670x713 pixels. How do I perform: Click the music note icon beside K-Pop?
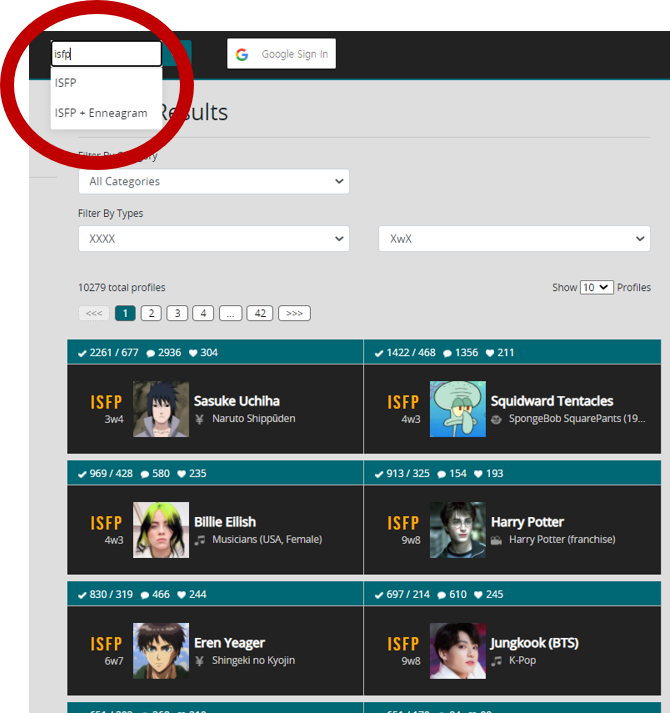click(497, 661)
